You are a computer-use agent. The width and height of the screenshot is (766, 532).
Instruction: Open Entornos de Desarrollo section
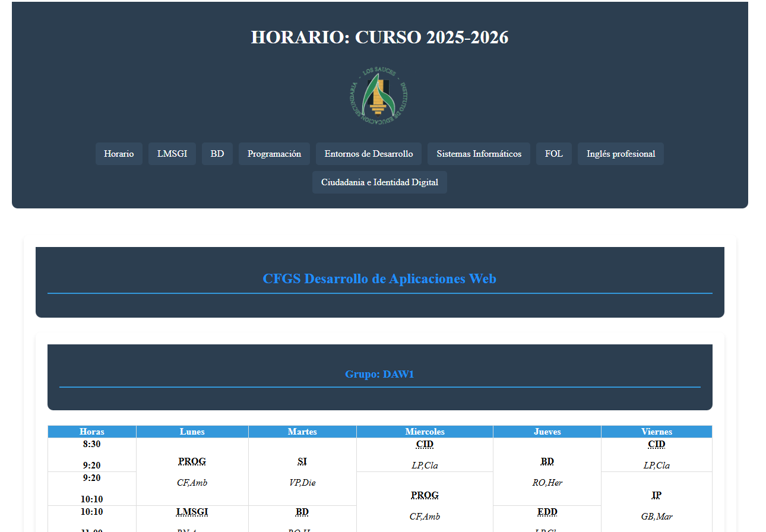point(368,153)
